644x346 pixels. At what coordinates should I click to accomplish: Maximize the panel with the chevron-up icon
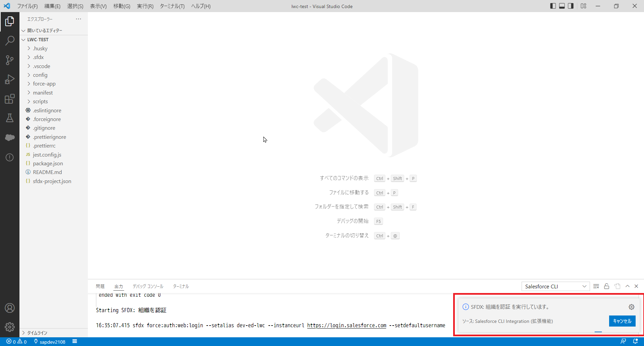click(628, 286)
